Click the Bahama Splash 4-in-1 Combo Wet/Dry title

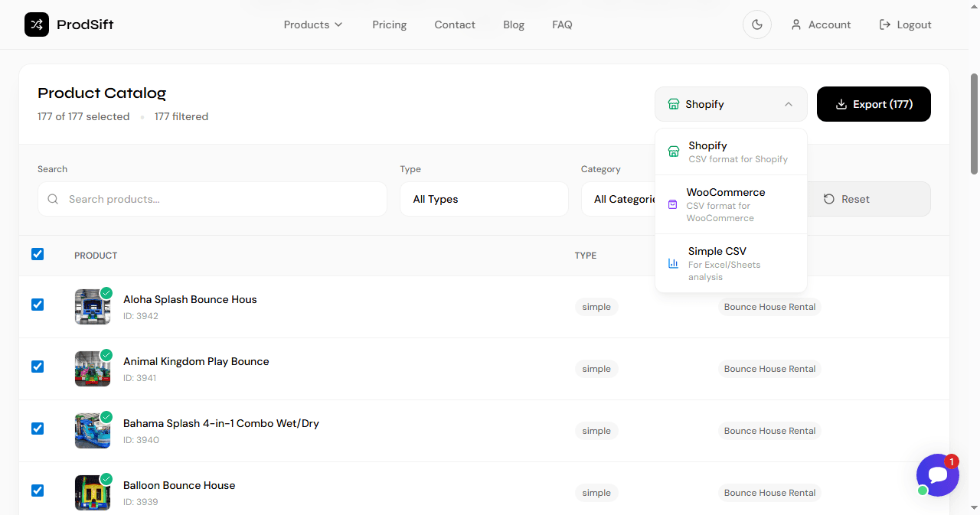(221, 423)
